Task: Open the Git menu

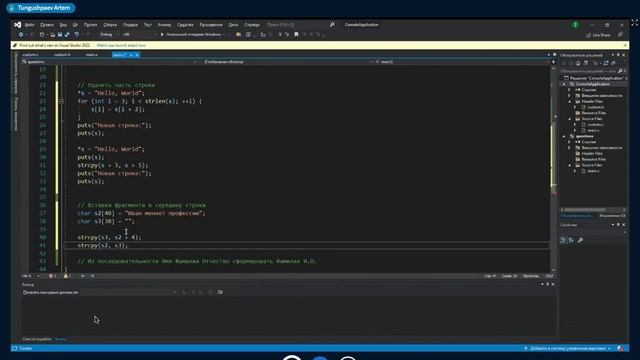Action: (75, 25)
